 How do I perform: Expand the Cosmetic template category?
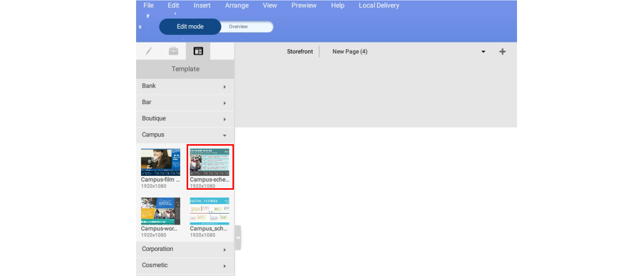point(185,265)
